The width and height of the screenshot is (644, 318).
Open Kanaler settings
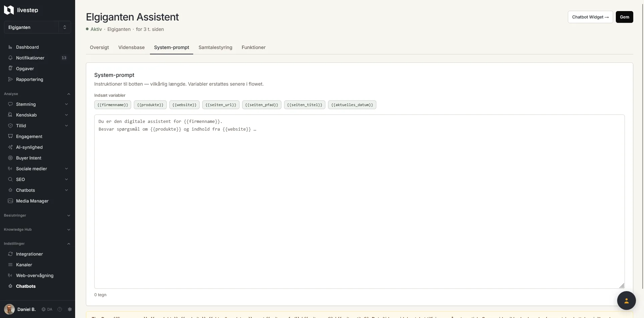(x=38, y=265)
